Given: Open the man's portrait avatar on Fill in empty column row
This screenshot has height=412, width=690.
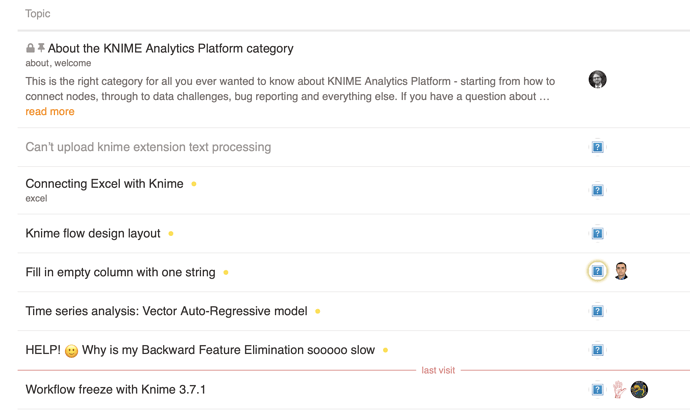Looking at the screenshot, I should click(x=621, y=271).
